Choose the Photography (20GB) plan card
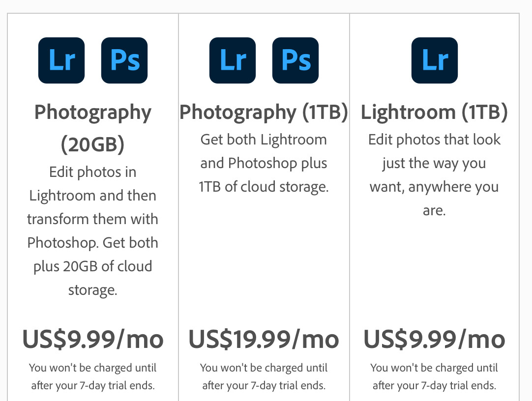Viewport: 532px width, 401px height. pyautogui.click(x=93, y=207)
